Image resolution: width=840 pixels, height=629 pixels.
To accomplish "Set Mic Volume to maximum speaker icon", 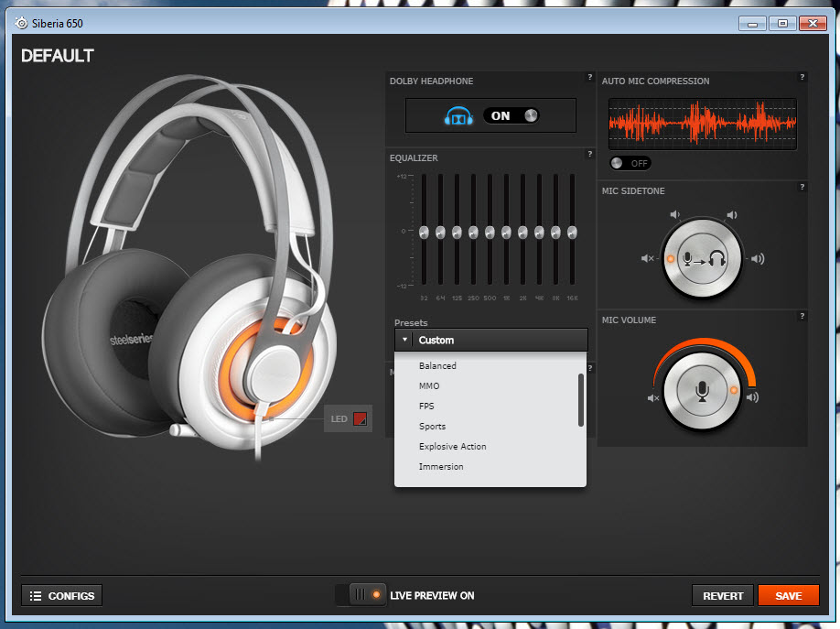I will (753, 397).
